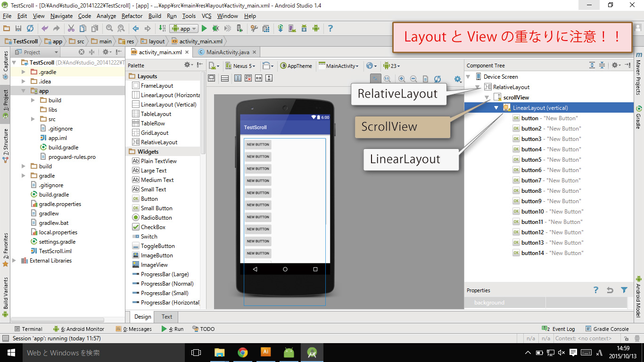Sync project with Gradle files icon
The width and height of the screenshot is (644, 362).
(281, 29)
